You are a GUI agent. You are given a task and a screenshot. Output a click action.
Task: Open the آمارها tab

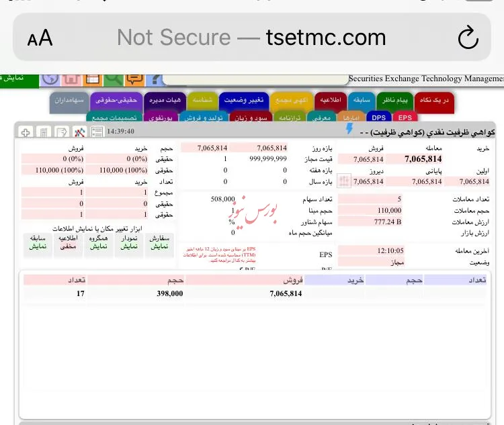(351, 117)
